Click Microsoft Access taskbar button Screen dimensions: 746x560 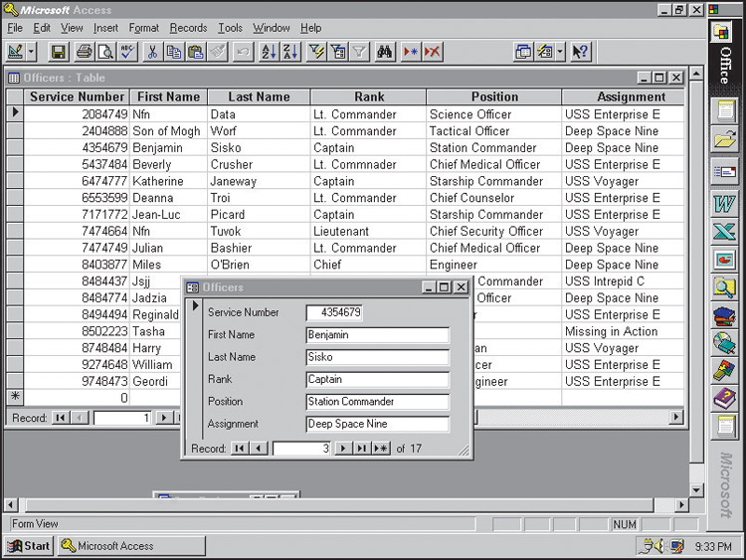pyautogui.click(x=131, y=546)
